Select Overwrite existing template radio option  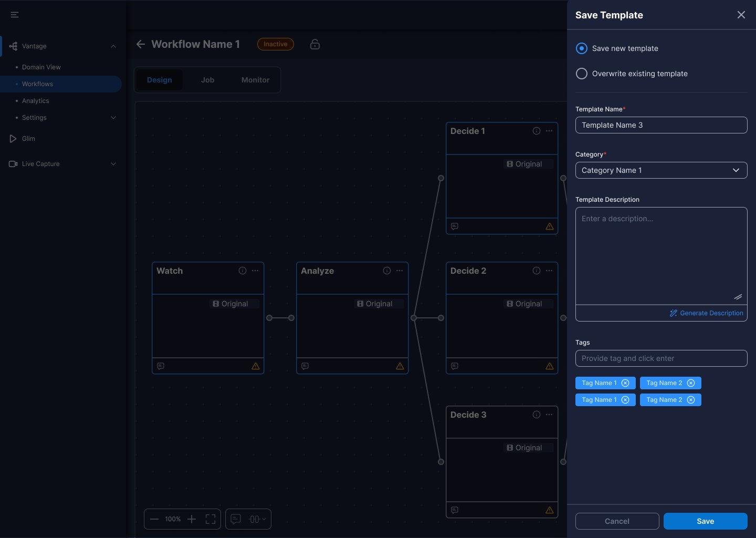click(582, 74)
